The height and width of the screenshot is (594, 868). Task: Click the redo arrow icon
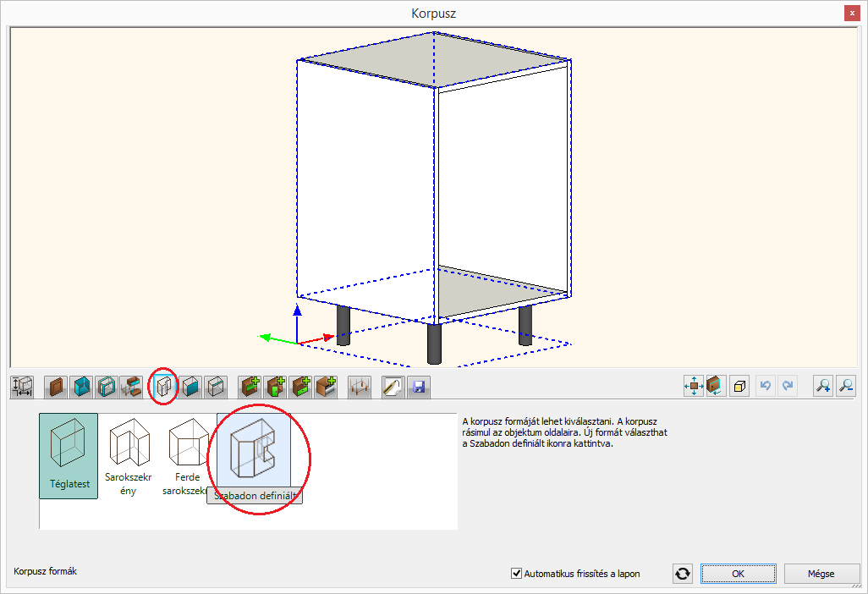tap(788, 386)
